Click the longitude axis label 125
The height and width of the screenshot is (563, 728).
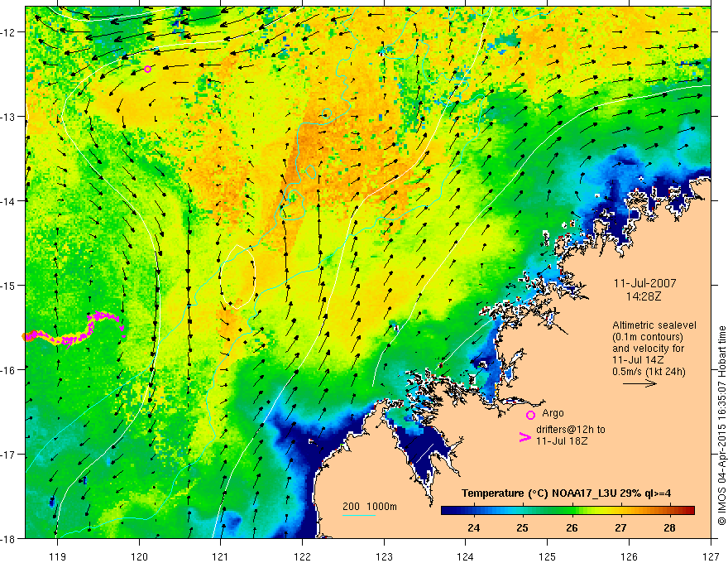[x=547, y=556]
